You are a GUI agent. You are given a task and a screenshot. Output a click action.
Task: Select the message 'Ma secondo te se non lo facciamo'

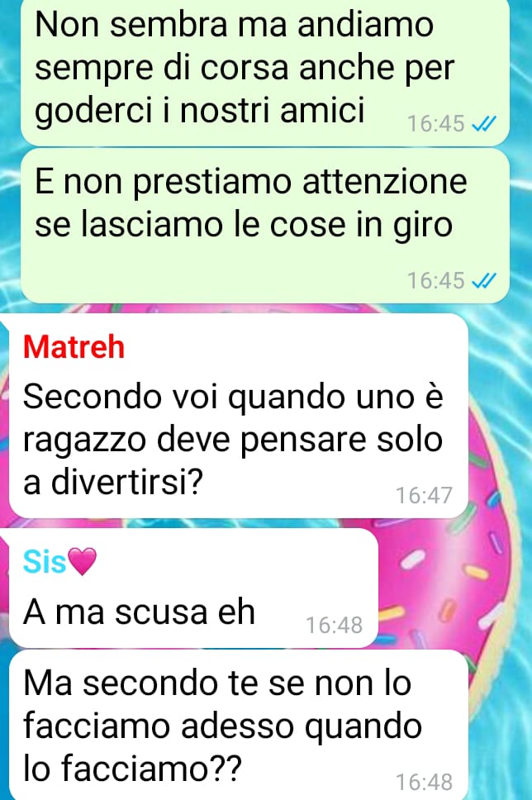[x=239, y=725]
